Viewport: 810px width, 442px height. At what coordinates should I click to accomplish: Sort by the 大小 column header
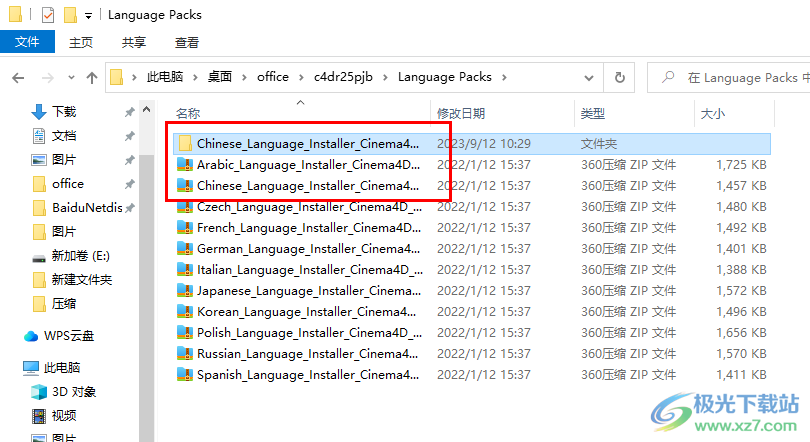click(712, 114)
